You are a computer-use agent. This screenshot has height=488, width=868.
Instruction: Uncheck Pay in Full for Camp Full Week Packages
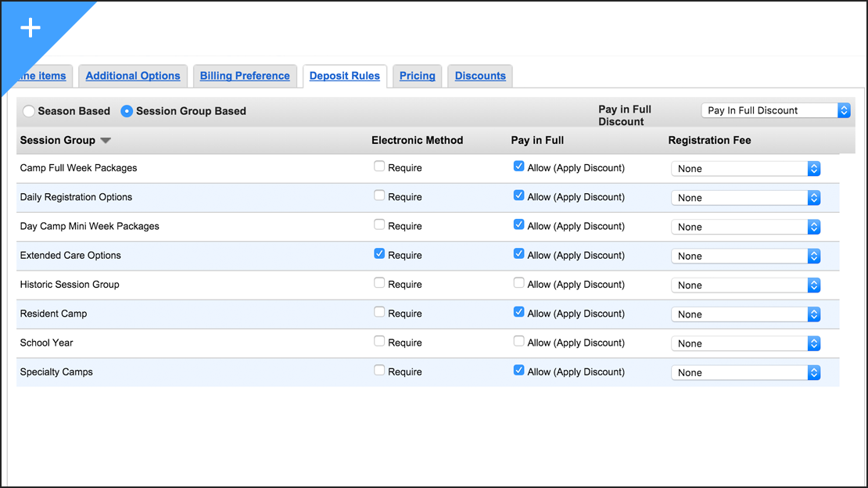518,166
